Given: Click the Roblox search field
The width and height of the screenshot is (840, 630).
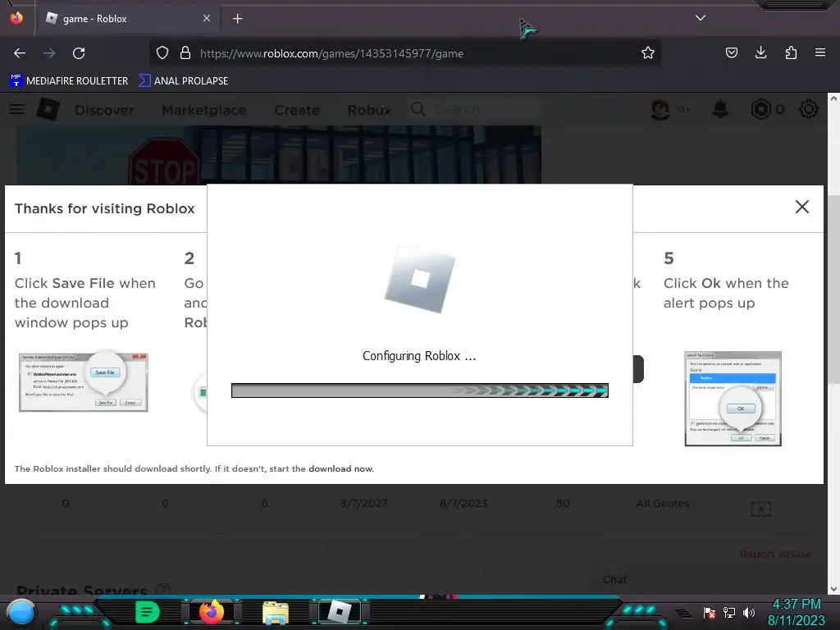Looking at the screenshot, I should pos(474,109).
